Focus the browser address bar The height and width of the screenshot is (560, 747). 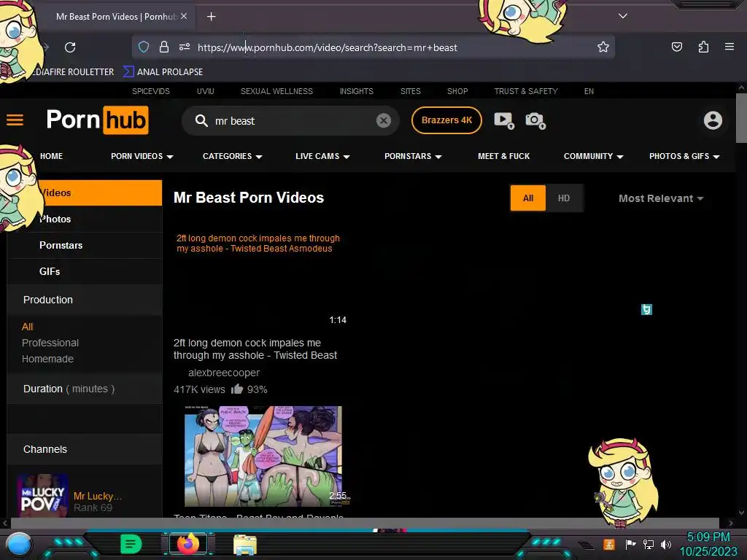click(x=373, y=47)
